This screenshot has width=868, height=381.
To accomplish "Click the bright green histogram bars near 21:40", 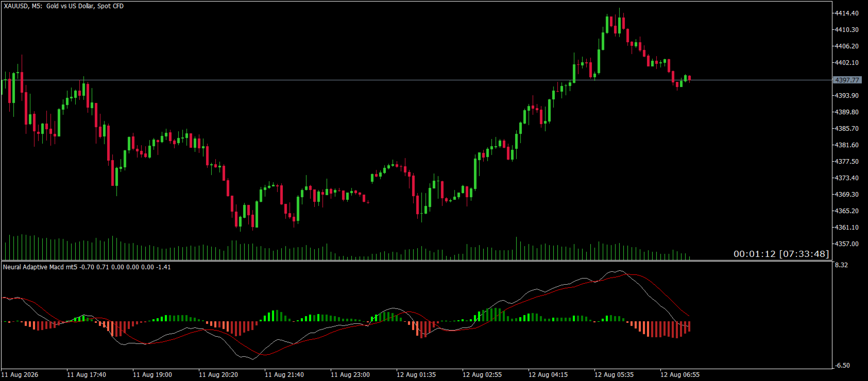I will [273, 316].
